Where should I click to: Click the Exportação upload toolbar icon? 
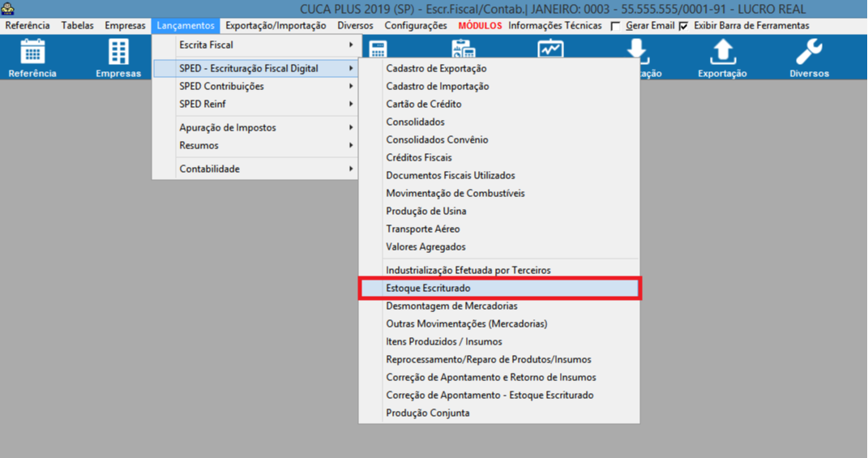click(722, 58)
